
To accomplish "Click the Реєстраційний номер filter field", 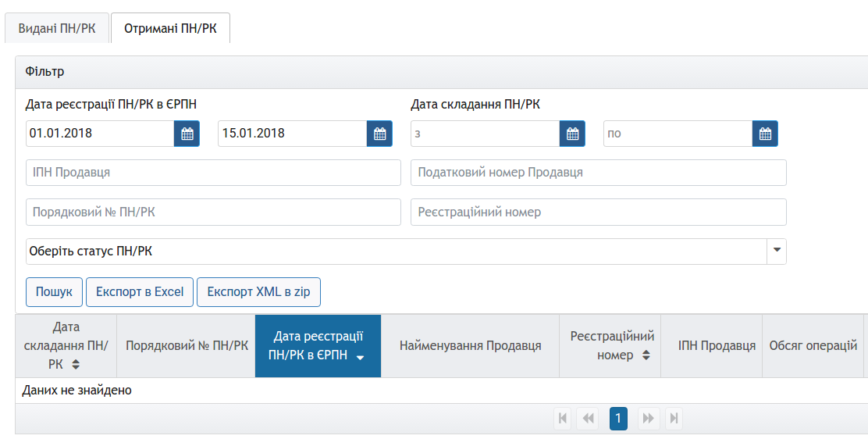I will click(x=598, y=212).
